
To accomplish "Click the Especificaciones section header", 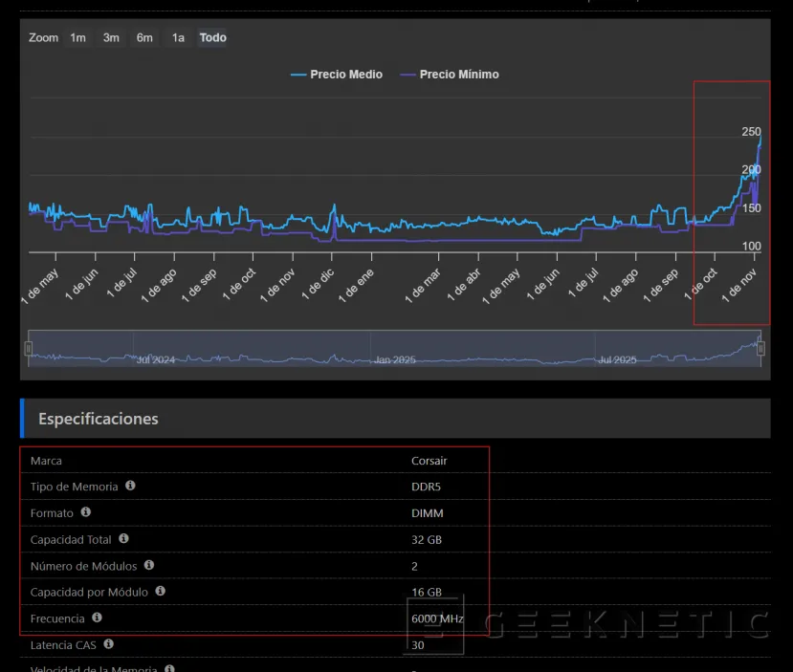I will [x=99, y=419].
